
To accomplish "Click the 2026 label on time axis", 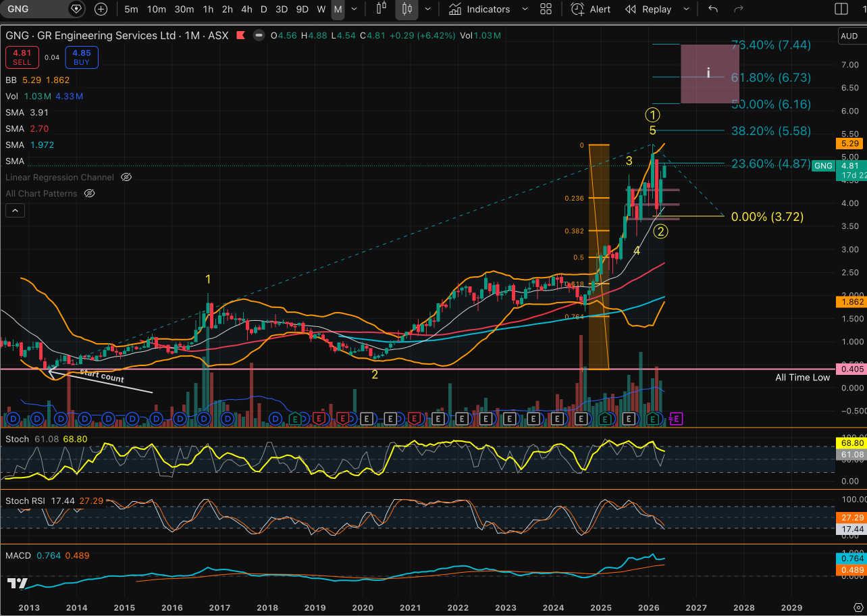I will (648, 607).
